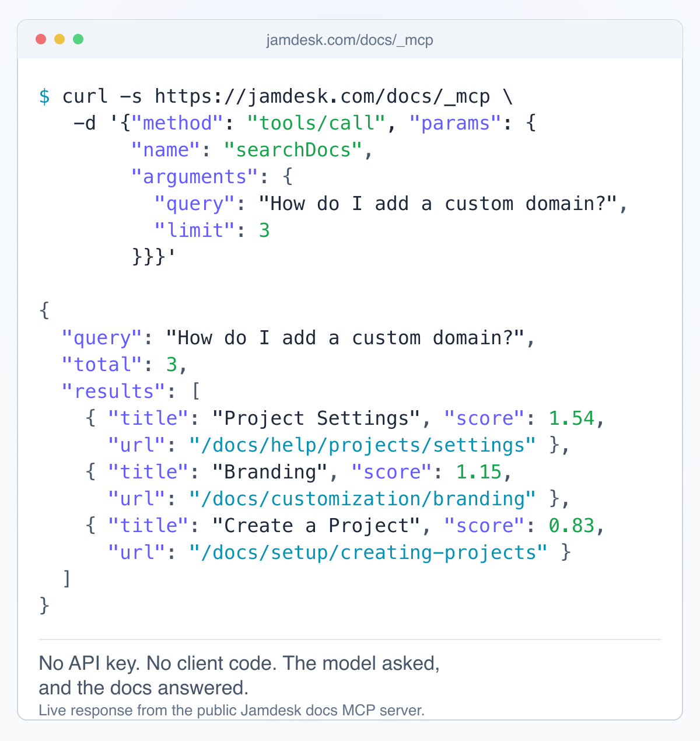Select the "tools/call" method value
Screen dimensions: 700x741
(x=316, y=123)
